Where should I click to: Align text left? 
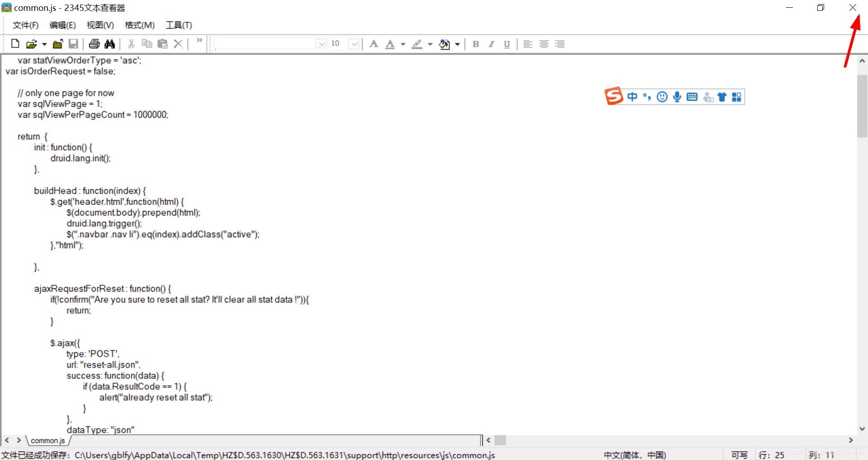click(x=528, y=44)
